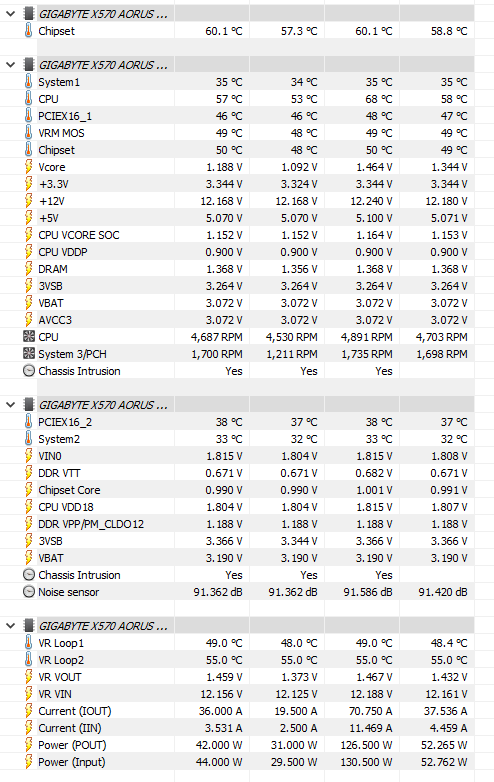The height and width of the screenshot is (782, 494).
Task: Select the icon beside Current (IIN)
Action: point(29,728)
